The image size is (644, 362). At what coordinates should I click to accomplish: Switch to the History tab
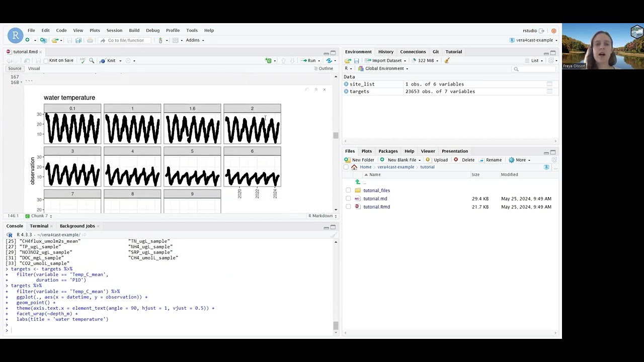pos(386,52)
